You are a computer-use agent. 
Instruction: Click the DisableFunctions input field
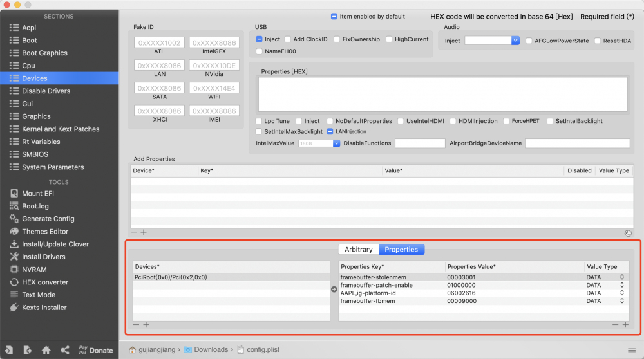coord(420,143)
